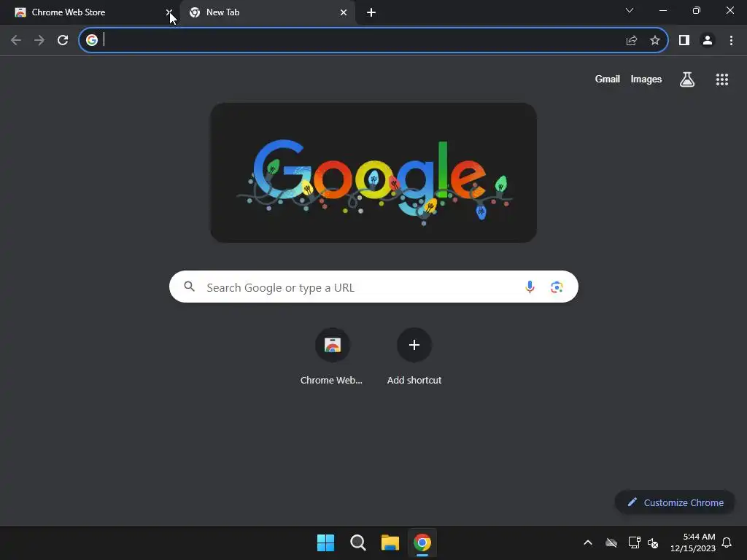Open the clock showing 5:44 AM

coord(693,542)
